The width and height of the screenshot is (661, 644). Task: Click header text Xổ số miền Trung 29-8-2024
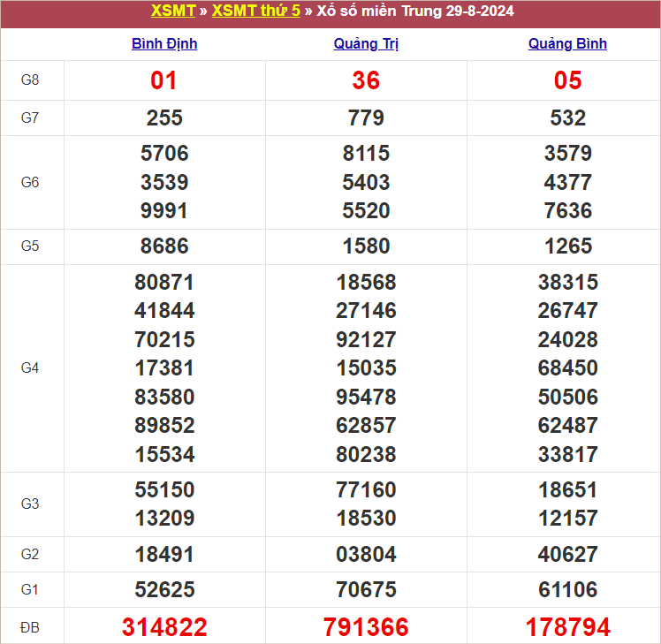click(x=415, y=11)
